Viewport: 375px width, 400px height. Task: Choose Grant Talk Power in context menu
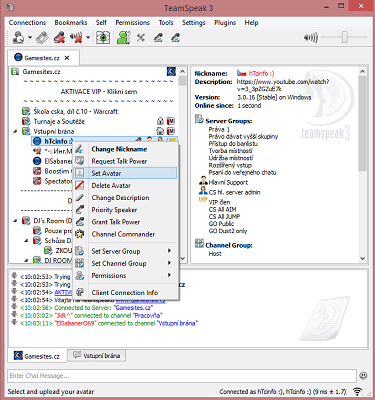point(126,222)
